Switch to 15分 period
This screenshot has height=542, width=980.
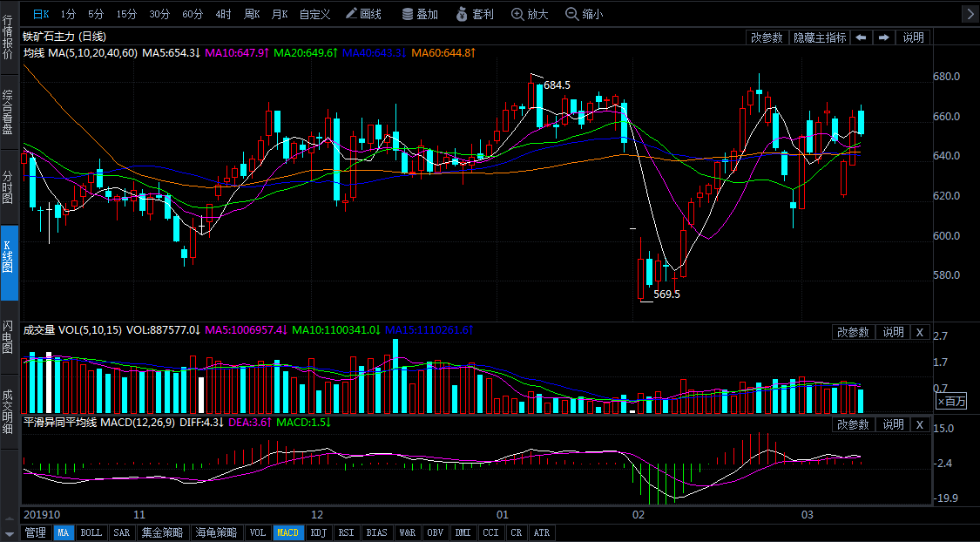126,14
